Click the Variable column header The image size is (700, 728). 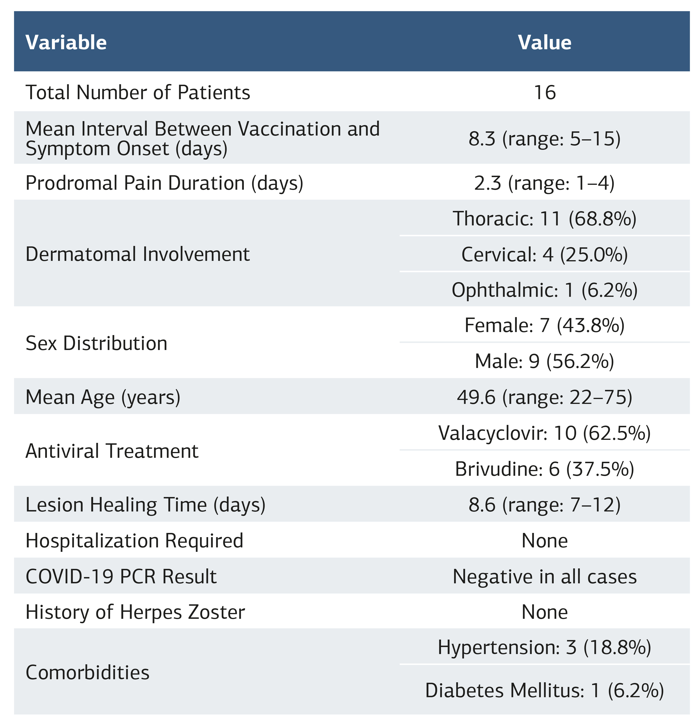pos(66,42)
